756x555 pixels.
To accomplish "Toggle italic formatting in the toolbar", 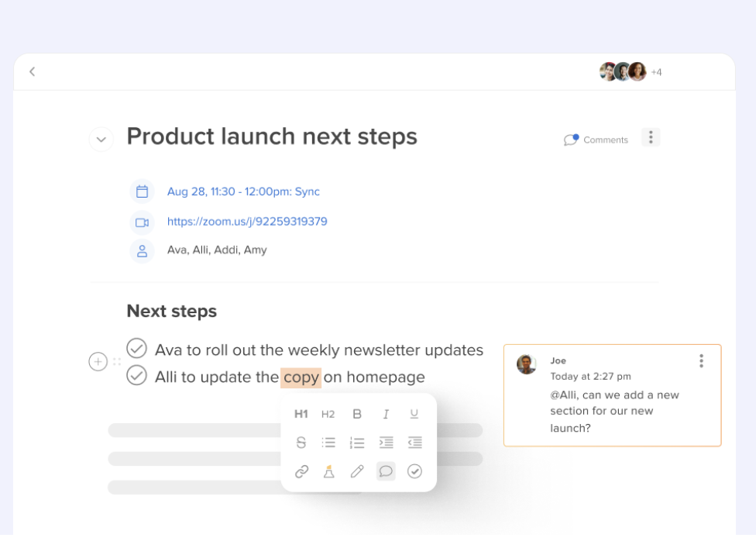I will [x=385, y=413].
